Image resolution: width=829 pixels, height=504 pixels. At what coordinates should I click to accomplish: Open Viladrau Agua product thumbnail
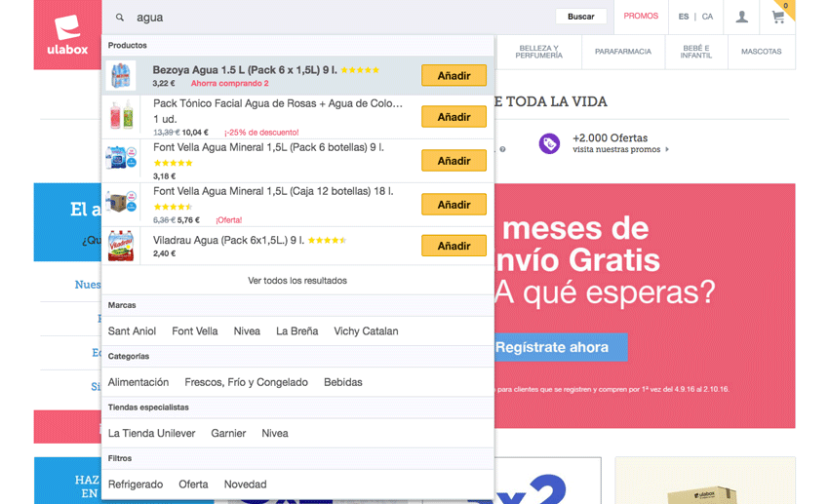[121, 245]
